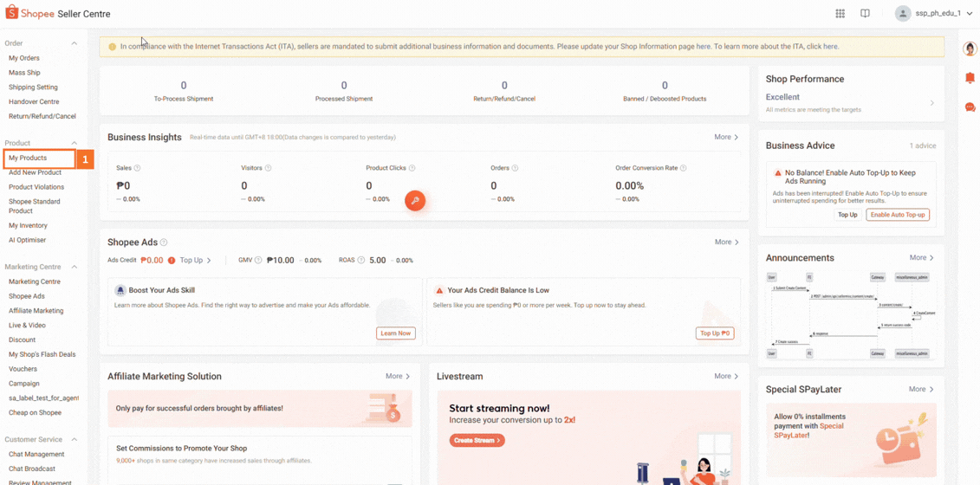
Task: Open Cheap on Shopee in sidebar
Action: pyautogui.click(x=35, y=412)
